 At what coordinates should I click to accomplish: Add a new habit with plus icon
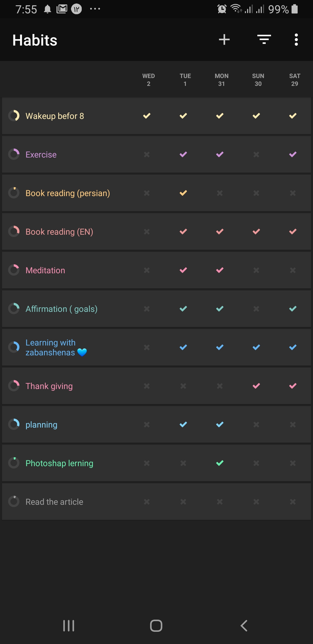(x=224, y=40)
